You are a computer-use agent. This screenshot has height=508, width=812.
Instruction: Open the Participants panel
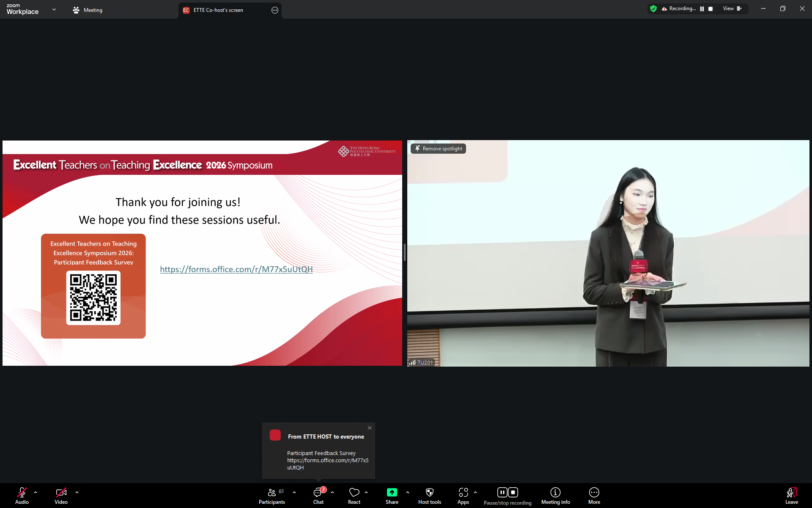tap(272, 495)
